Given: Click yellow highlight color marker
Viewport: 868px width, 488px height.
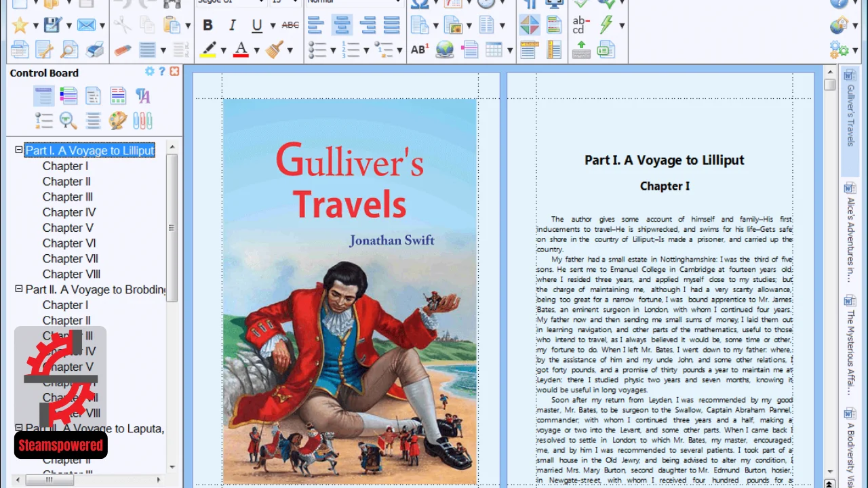Looking at the screenshot, I should click(x=208, y=50).
